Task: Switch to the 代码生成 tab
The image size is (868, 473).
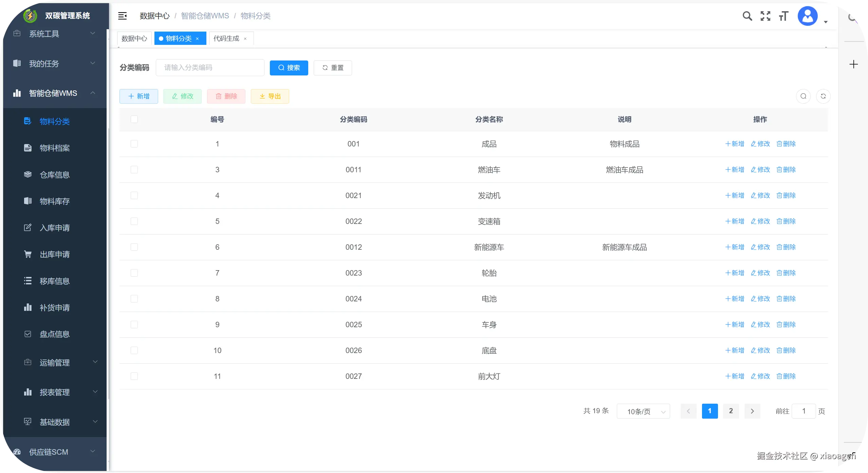Action: 227,38
